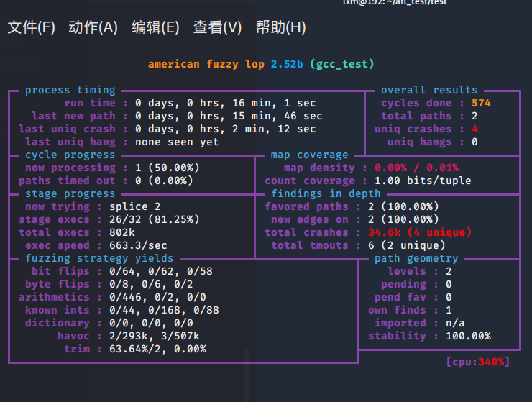Open the 查看(V) menu
The width and height of the screenshot is (532, 402).
tap(217, 28)
